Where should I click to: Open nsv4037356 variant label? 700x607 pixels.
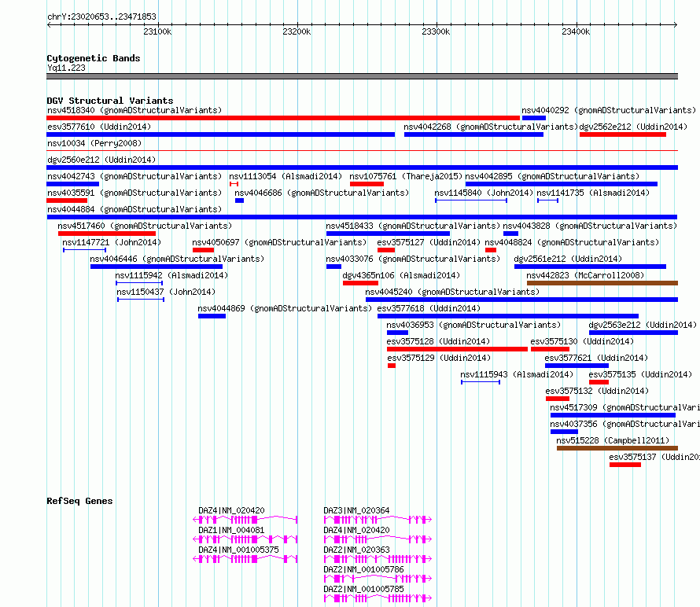tap(624, 424)
